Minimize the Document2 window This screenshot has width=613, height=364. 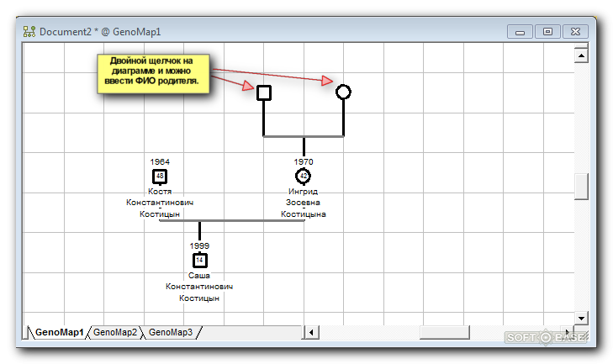(x=521, y=32)
